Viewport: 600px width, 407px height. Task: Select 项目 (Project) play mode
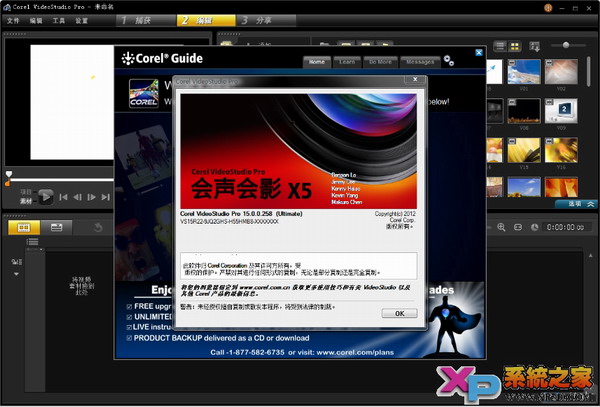(26, 192)
